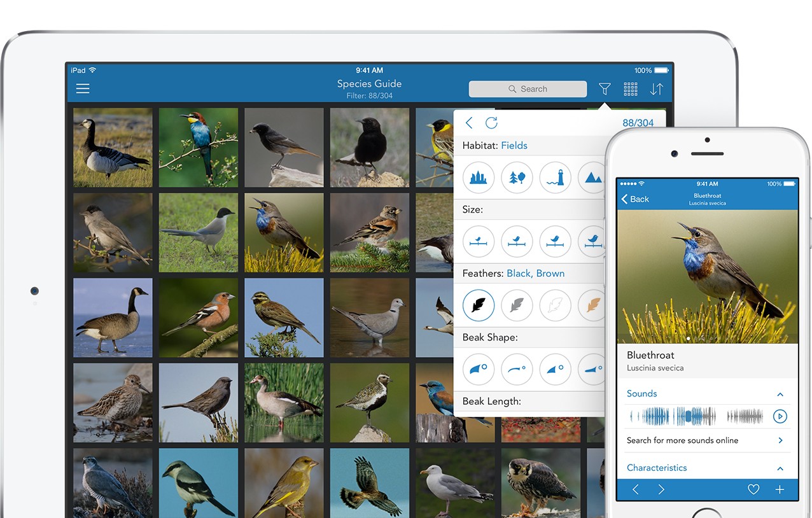Select the gray feather color swatch

coord(517,305)
